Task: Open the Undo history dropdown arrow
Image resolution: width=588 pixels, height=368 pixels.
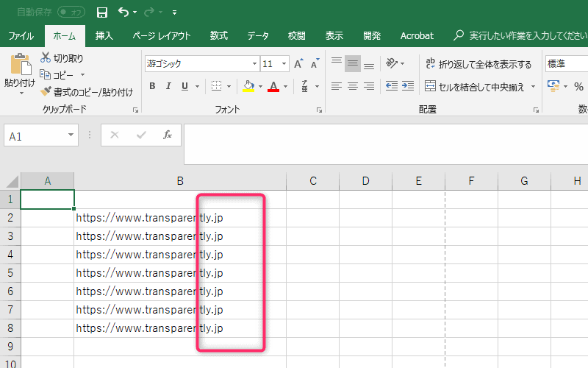Action: pos(135,13)
